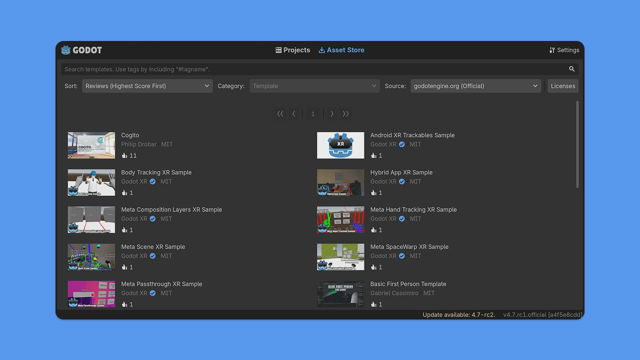The width and height of the screenshot is (640, 360).
Task: Click verified badge on Android XR Trackables
Action: tap(402, 144)
